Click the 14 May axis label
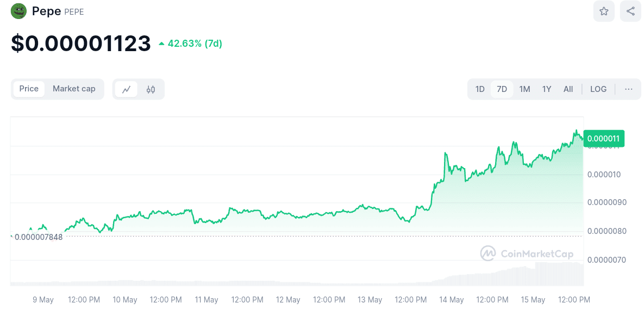 click(x=452, y=300)
